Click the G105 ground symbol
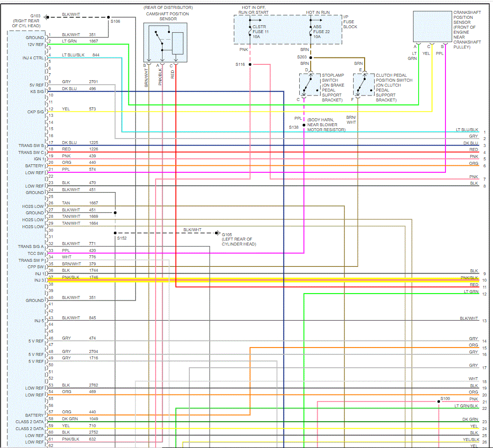The height and width of the screenshot is (448, 493). point(218,233)
